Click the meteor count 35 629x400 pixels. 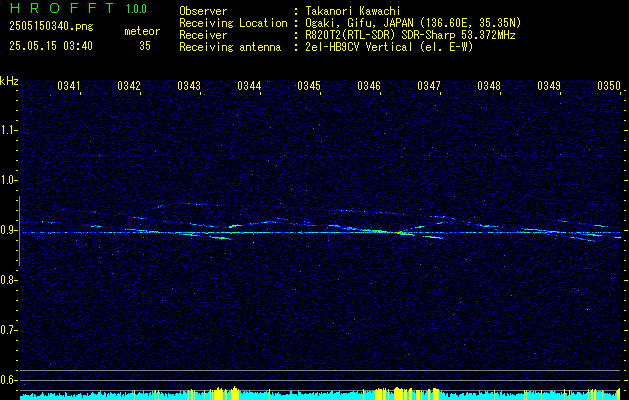pyautogui.click(x=145, y=46)
